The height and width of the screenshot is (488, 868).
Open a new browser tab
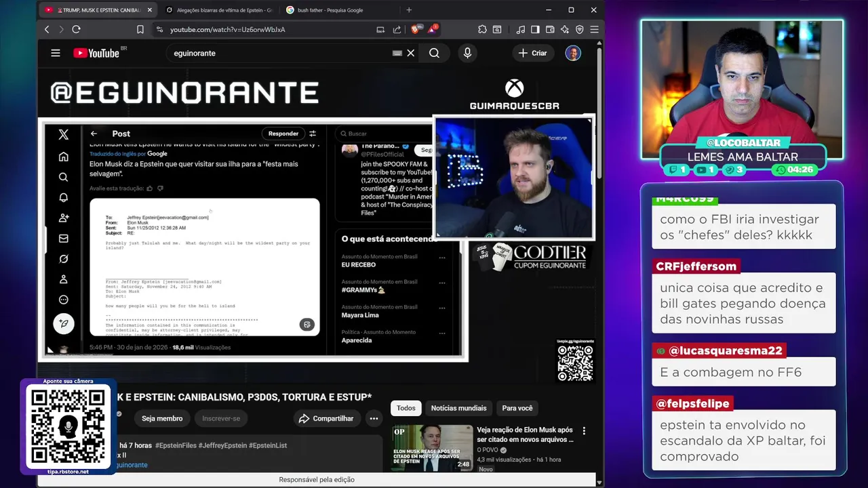click(409, 10)
